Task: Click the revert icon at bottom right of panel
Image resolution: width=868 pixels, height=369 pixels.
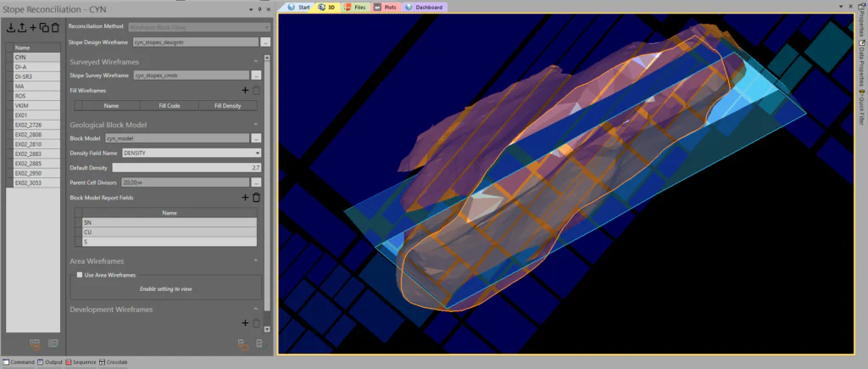Action: pos(243,344)
